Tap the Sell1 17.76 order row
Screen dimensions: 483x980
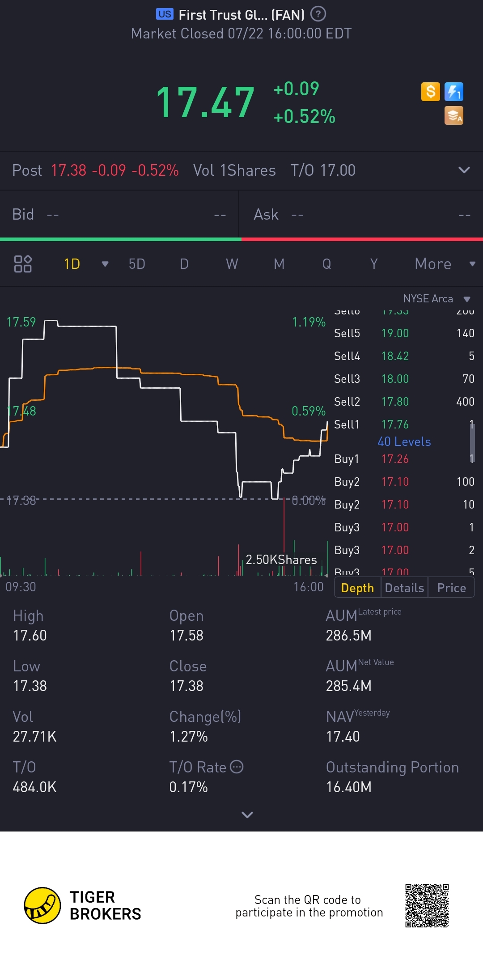pyautogui.click(x=404, y=424)
